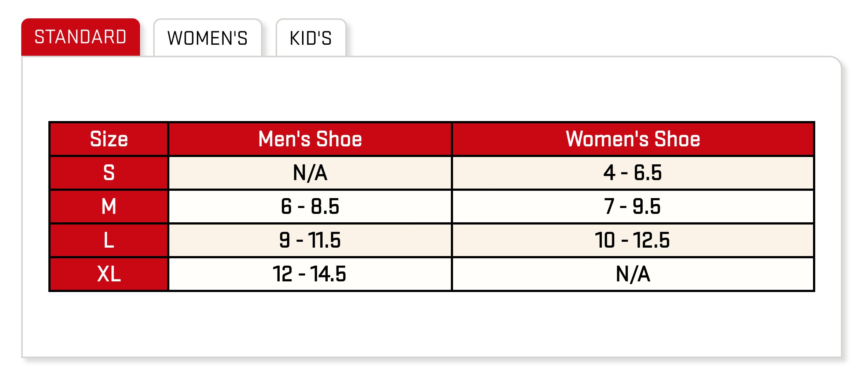Open the STANDARD size tab
The height and width of the screenshot is (383, 868).
pos(81,37)
